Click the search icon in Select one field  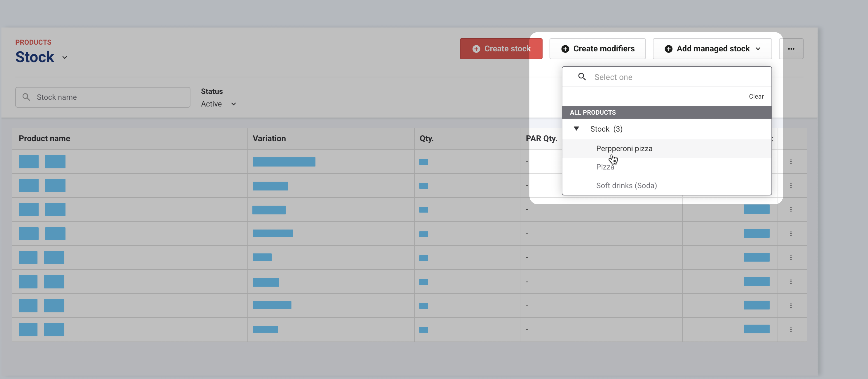point(582,77)
